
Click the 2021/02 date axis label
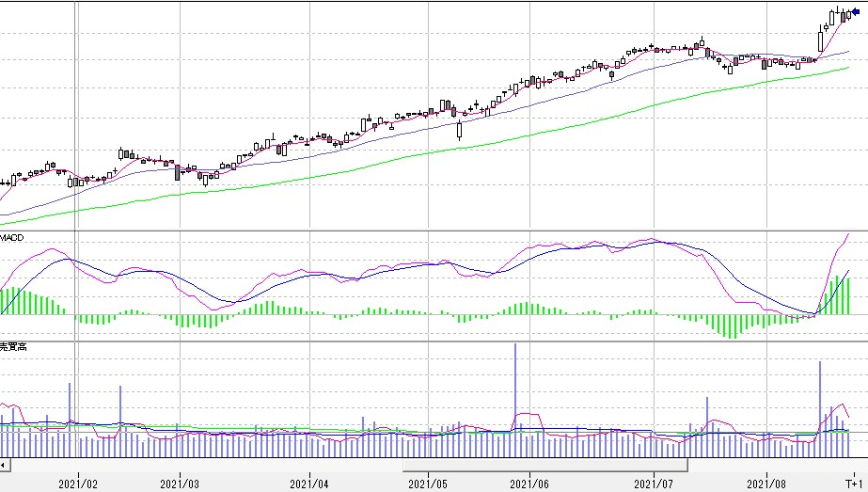coord(77,484)
